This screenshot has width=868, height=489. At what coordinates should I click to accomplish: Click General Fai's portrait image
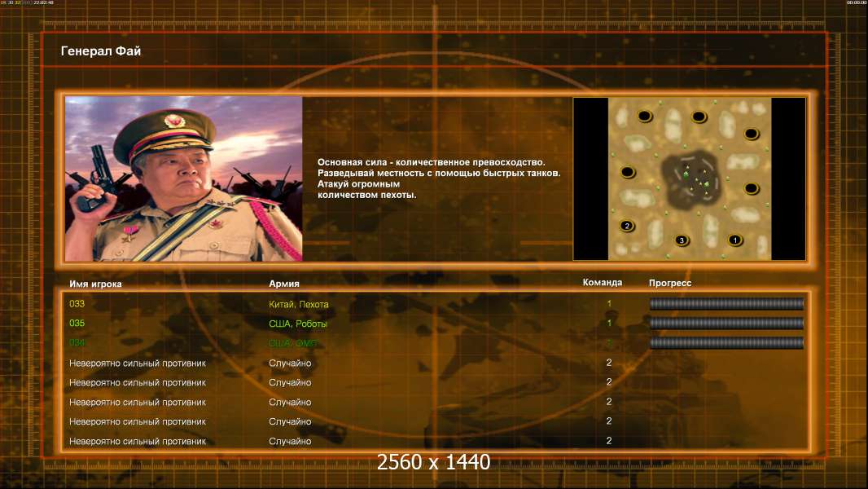coord(184,178)
